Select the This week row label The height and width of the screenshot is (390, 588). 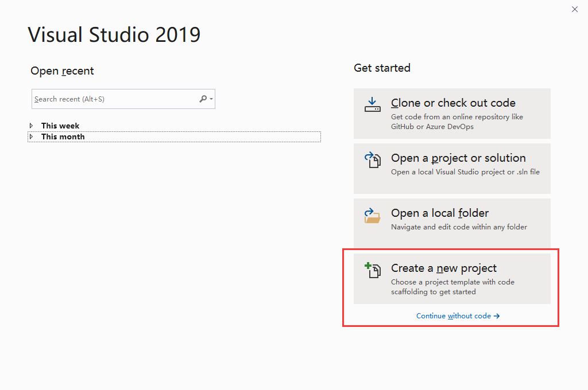(60, 126)
